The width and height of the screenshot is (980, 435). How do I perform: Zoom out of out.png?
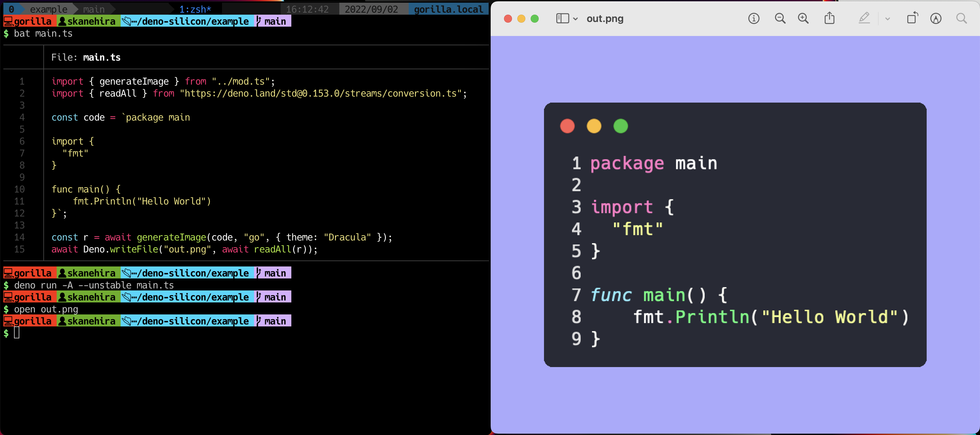[x=780, y=18]
